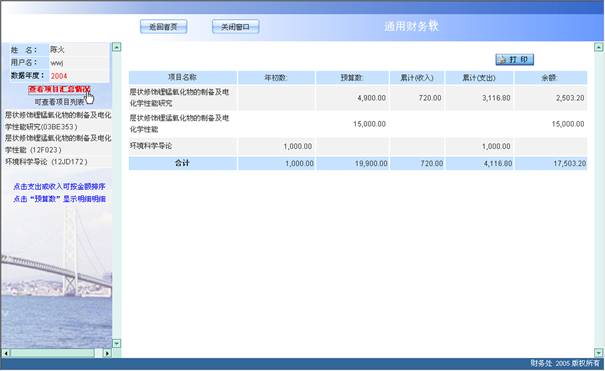Click the 预算数 column header

(352, 78)
